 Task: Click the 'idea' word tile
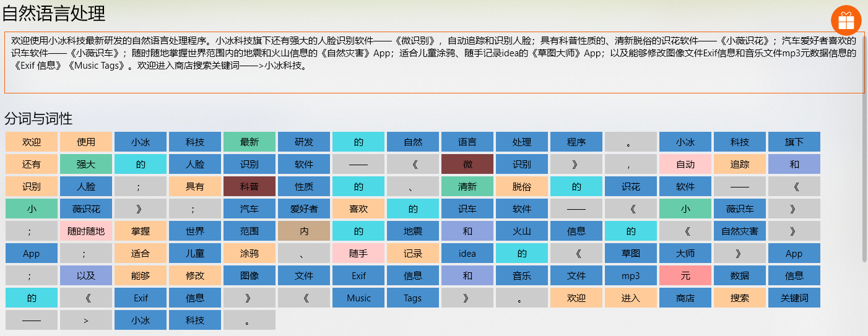[467, 253]
